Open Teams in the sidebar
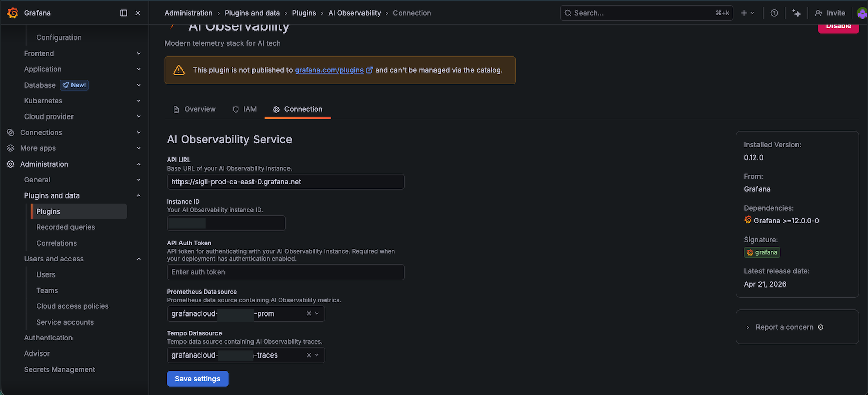Screen dimensions: 868x395 [47, 291]
